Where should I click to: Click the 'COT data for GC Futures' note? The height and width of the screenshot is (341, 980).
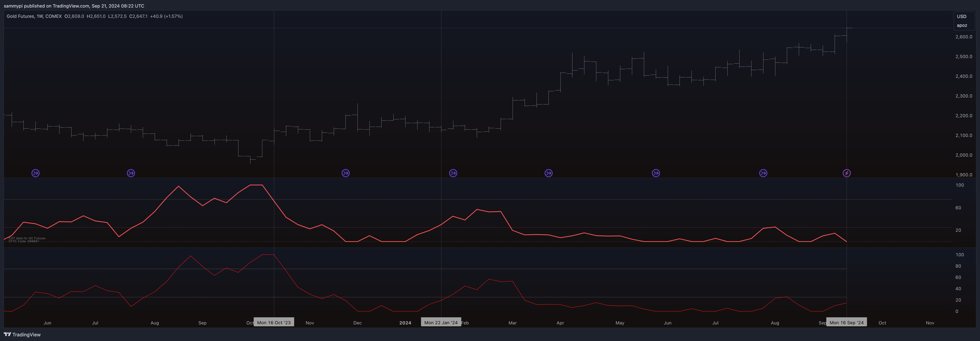(27, 238)
